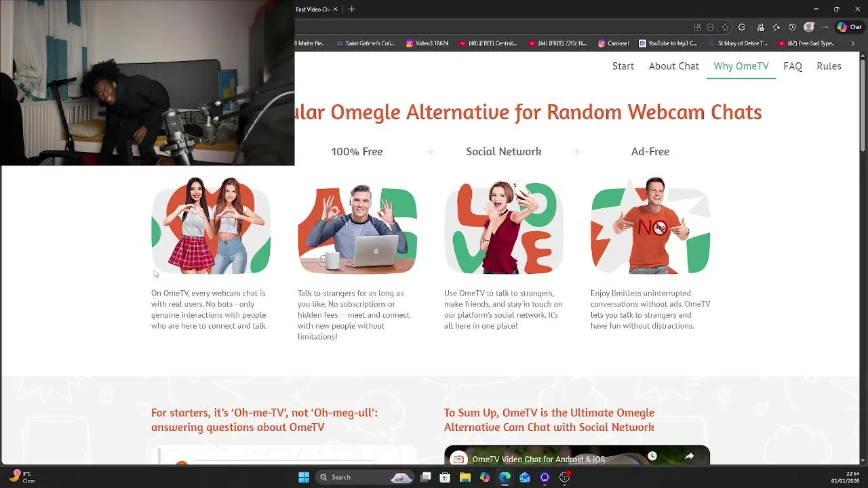Open the Copilot taskbar icon
This screenshot has height=488, width=868.
485,477
